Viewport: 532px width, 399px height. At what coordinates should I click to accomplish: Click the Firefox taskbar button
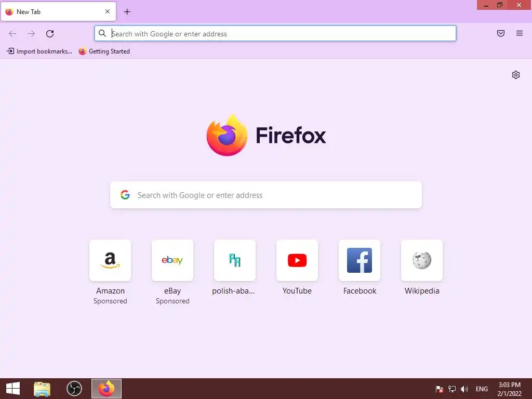tap(107, 389)
